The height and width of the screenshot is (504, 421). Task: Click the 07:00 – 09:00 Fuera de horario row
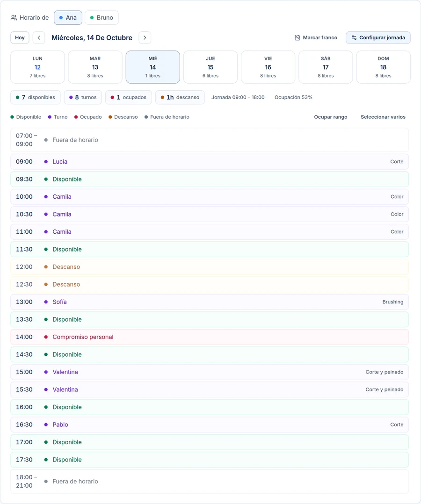[210, 140]
